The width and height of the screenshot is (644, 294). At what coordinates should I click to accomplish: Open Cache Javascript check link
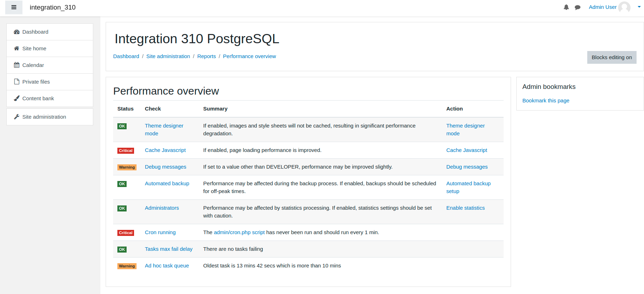tap(165, 150)
